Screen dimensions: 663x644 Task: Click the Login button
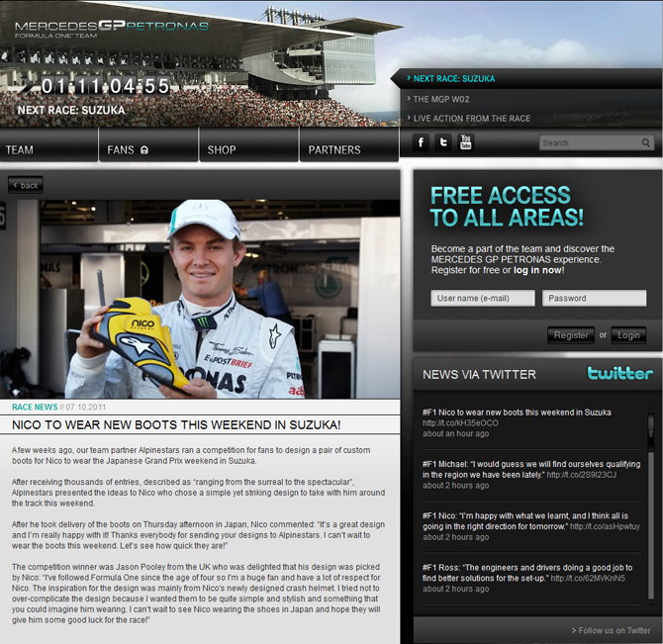coord(628,335)
